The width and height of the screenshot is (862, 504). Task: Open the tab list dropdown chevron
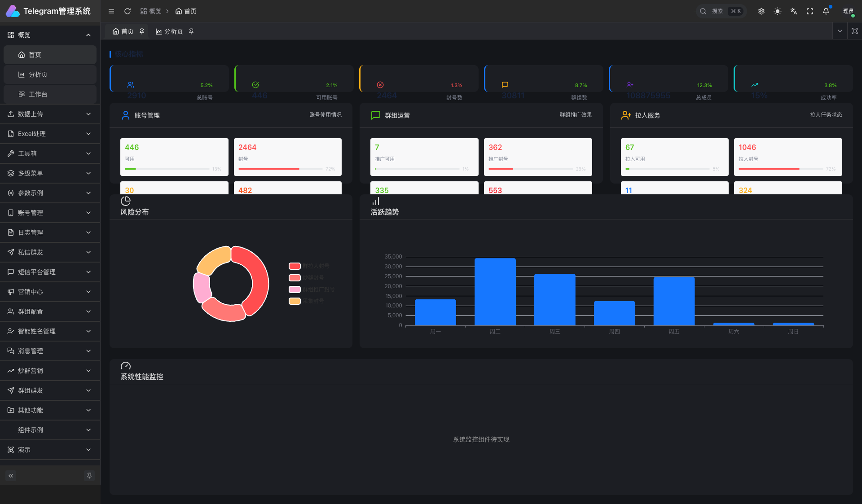[840, 31]
